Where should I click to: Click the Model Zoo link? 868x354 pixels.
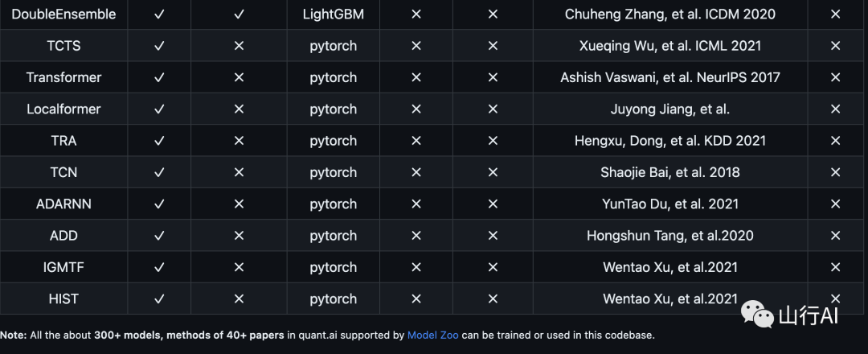[433, 335]
